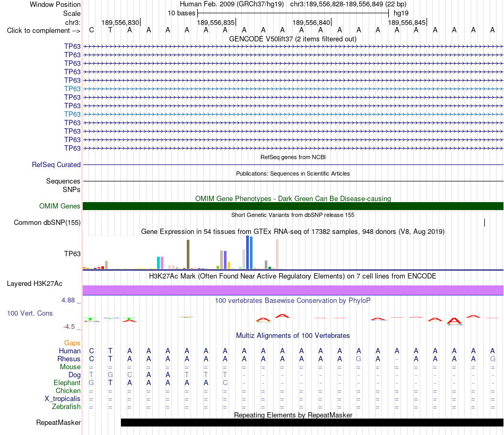Screen dimensions: 504x435
Task: Click the 100 Vert. Cons track label
Action: (30, 313)
